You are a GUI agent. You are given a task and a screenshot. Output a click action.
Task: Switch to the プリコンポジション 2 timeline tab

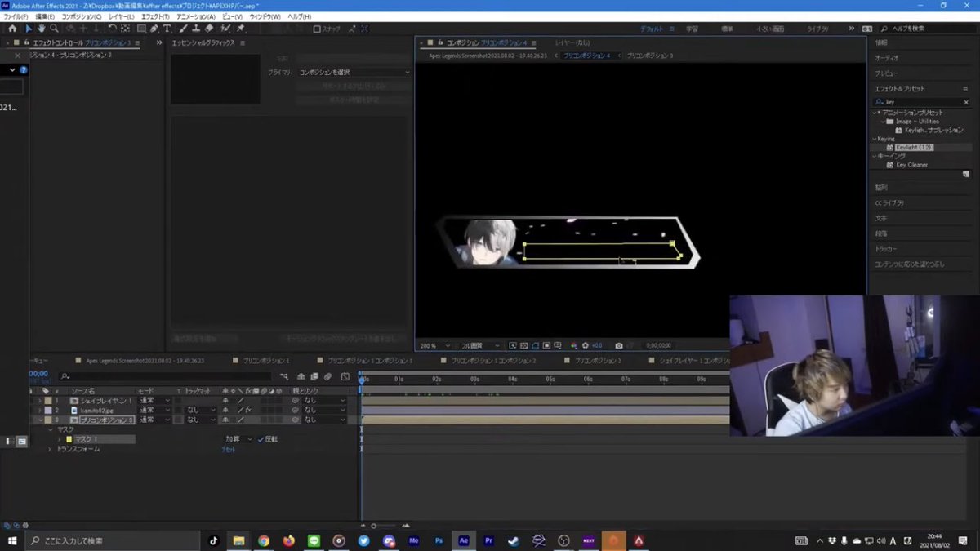(x=598, y=360)
